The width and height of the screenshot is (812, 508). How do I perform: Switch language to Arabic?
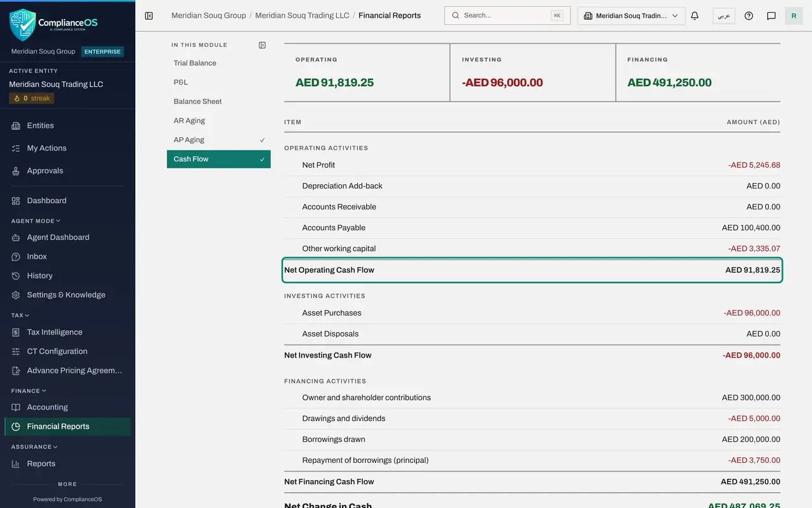coord(724,16)
